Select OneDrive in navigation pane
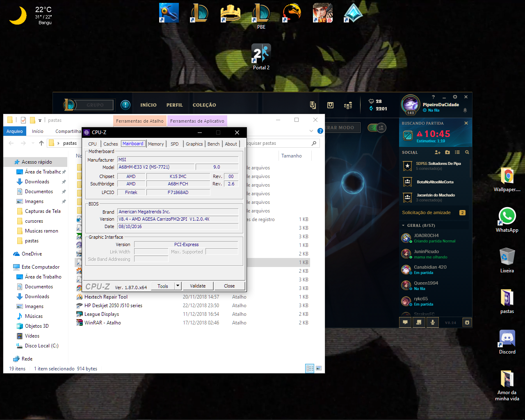 (x=32, y=254)
